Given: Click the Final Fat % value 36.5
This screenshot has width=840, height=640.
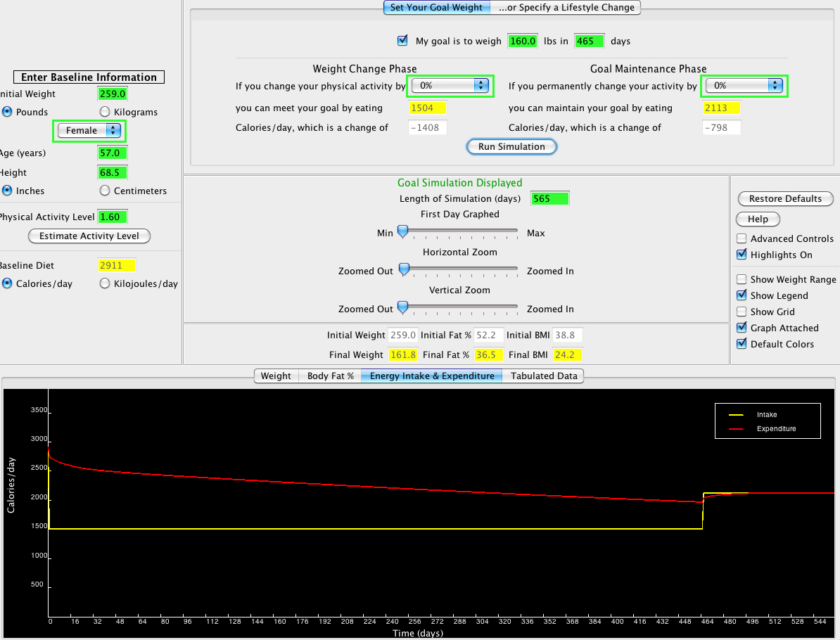Looking at the screenshot, I should click(x=488, y=354).
